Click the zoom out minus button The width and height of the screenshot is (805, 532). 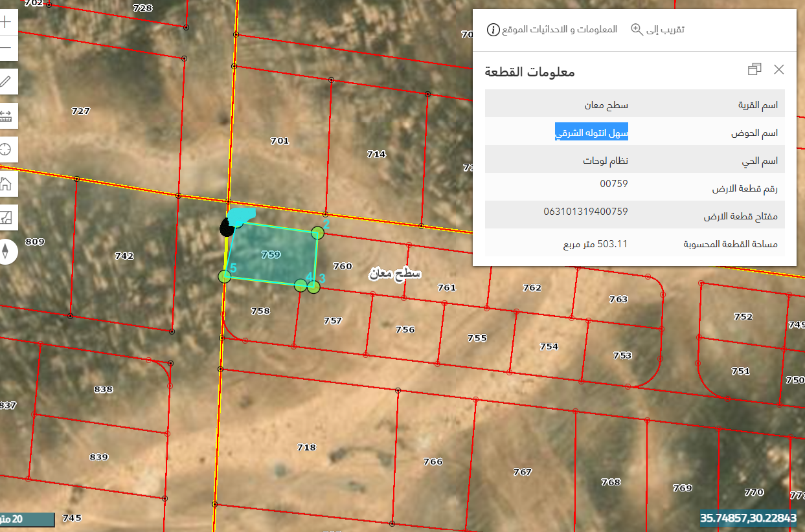6,49
